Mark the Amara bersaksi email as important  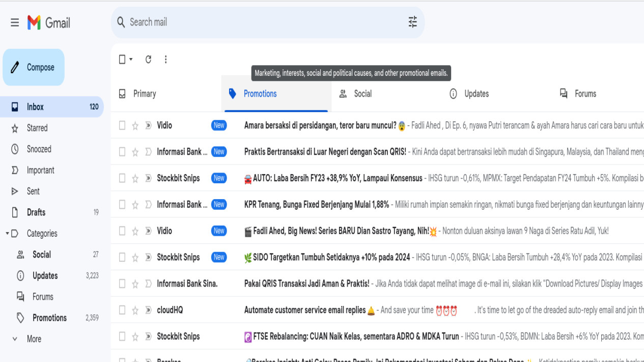tap(148, 126)
